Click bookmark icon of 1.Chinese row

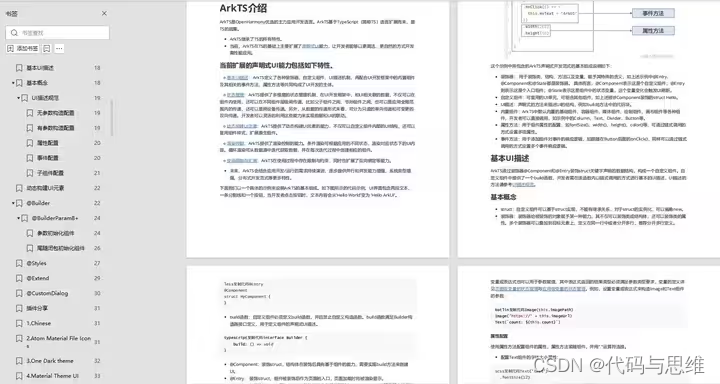[x=19, y=323]
